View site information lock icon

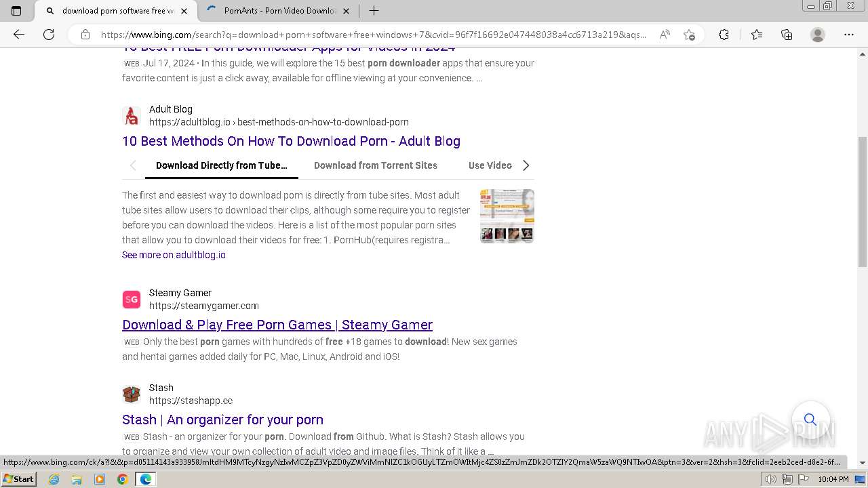coord(85,35)
